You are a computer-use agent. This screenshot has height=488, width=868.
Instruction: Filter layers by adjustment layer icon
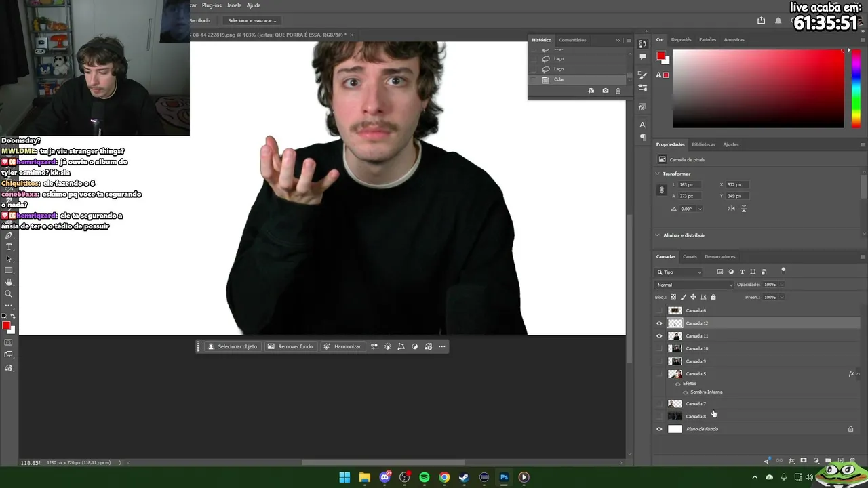[x=731, y=272]
